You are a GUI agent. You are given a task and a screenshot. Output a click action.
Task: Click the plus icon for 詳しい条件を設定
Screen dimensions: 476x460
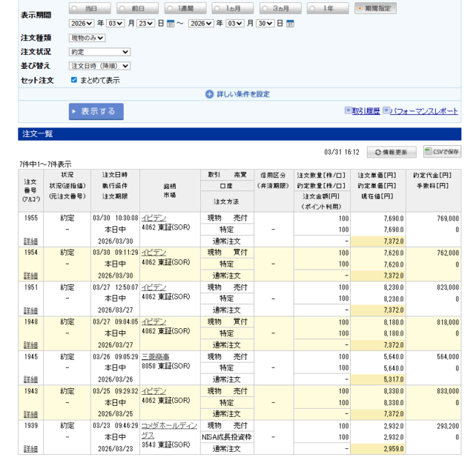tap(209, 94)
